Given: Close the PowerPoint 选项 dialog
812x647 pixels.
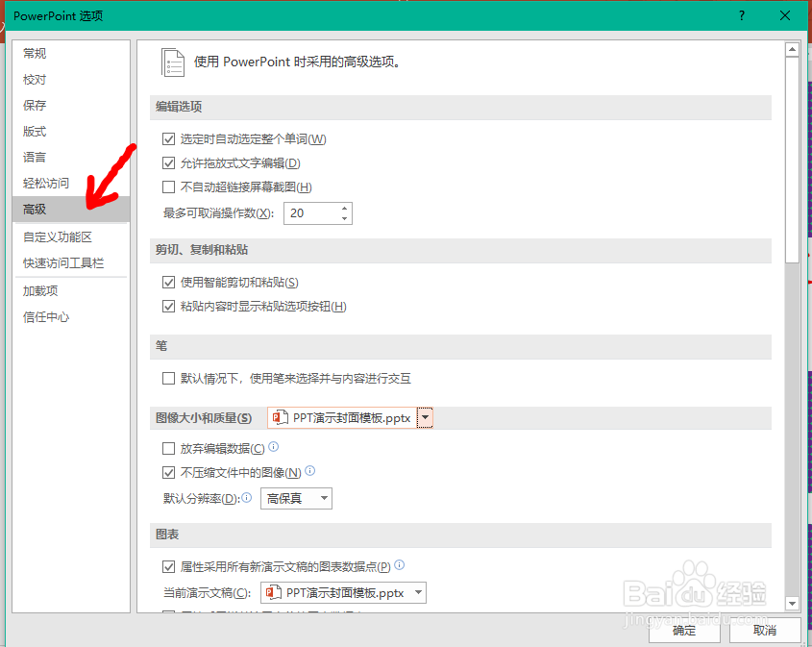Looking at the screenshot, I should pyautogui.click(x=785, y=15).
